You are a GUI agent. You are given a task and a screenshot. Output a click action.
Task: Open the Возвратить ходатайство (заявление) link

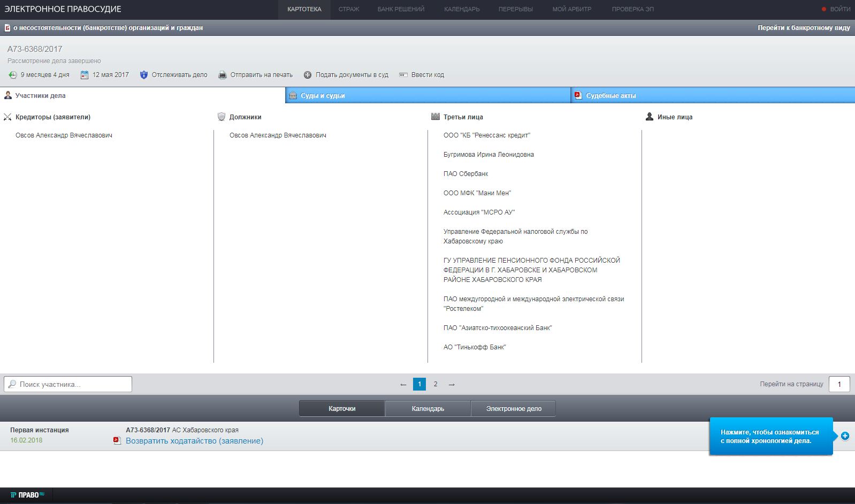pyautogui.click(x=194, y=441)
